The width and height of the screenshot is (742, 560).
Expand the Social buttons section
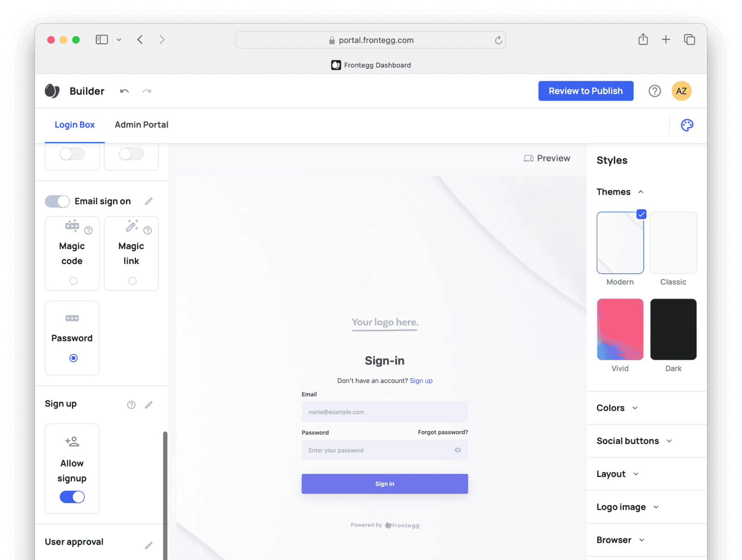coord(669,441)
